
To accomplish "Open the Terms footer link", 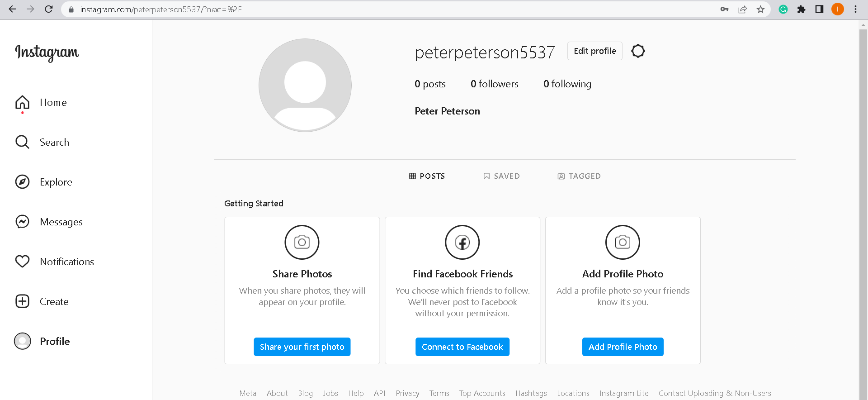I will point(439,394).
